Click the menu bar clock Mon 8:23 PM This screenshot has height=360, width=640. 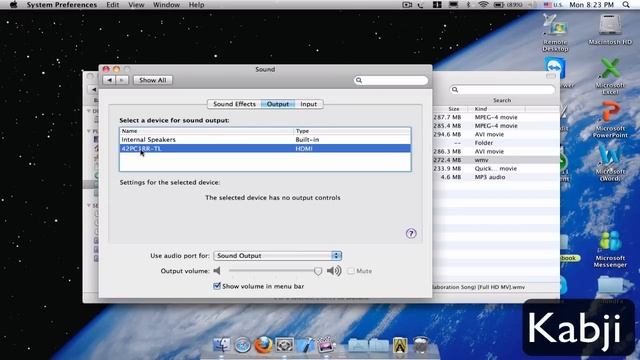[591, 5]
